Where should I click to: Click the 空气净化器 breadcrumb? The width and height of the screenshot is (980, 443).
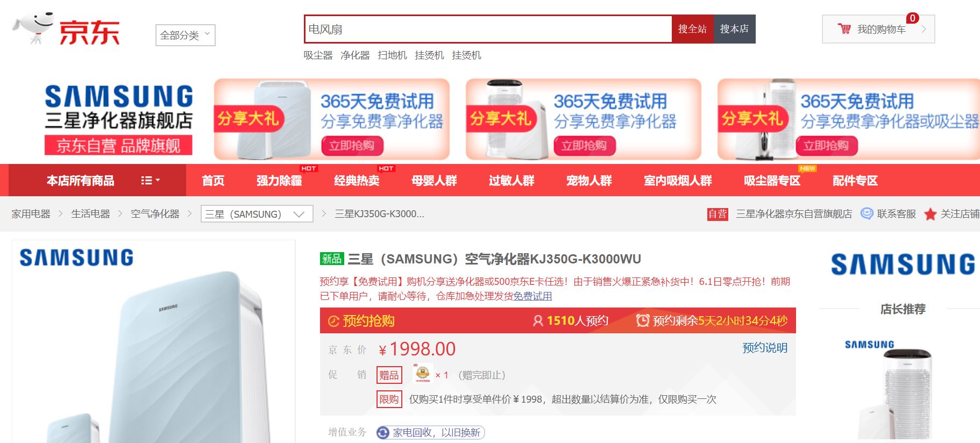pyautogui.click(x=155, y=214)
